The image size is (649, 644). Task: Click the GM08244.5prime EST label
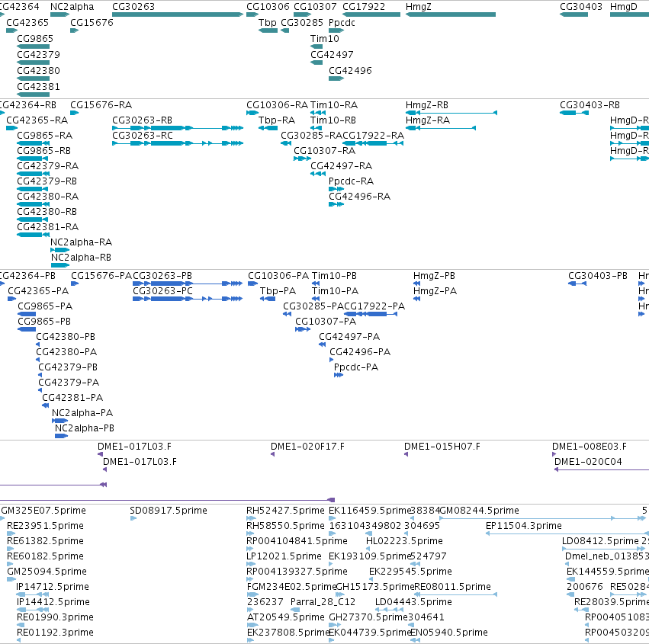479,511
